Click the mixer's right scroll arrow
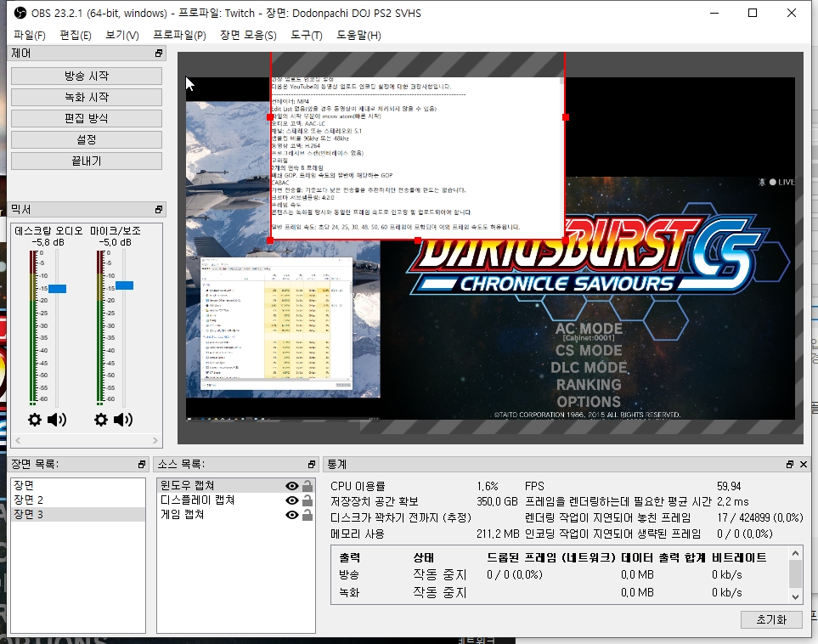This screenshot has height=644, width=818. (x=155, y=440)
